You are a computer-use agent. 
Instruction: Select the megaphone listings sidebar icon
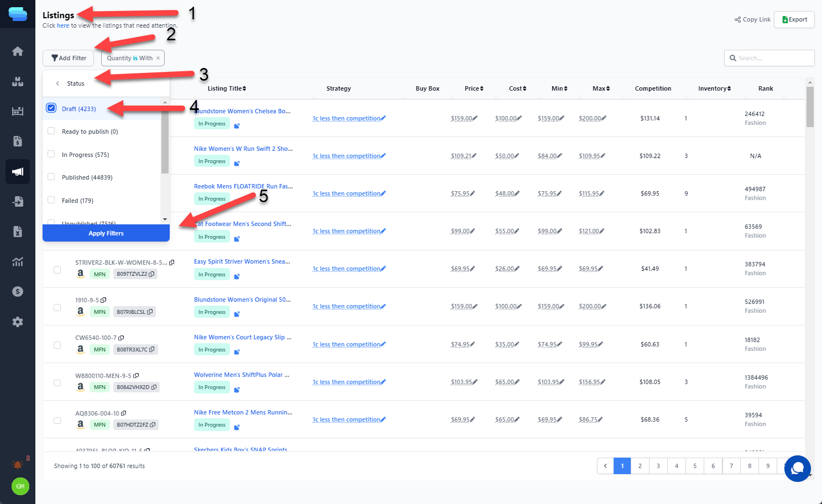pyautogui.click(x=18, y=171)
